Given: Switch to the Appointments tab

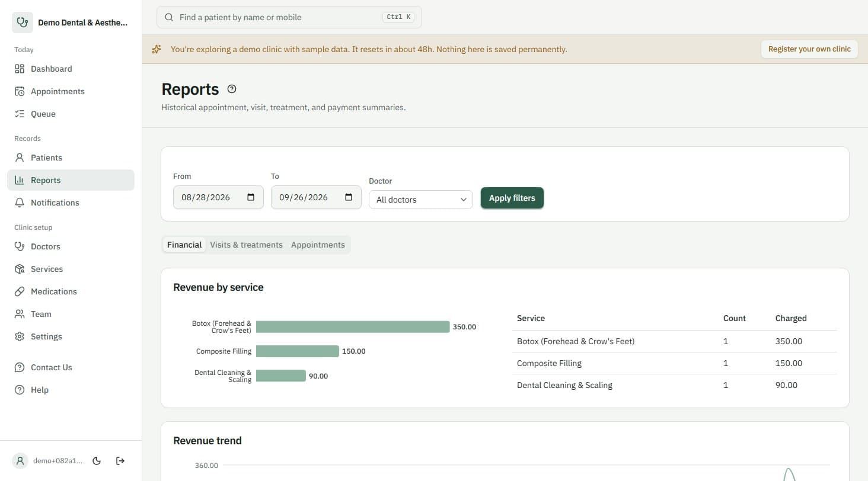Looking at the screenshot, I should point(318,245).
